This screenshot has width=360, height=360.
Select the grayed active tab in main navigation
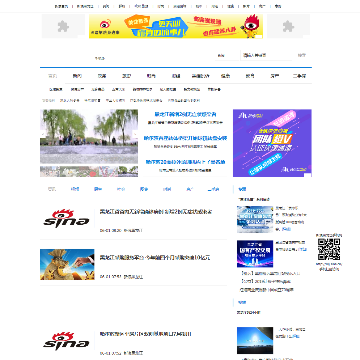click(x=53, y=76)
